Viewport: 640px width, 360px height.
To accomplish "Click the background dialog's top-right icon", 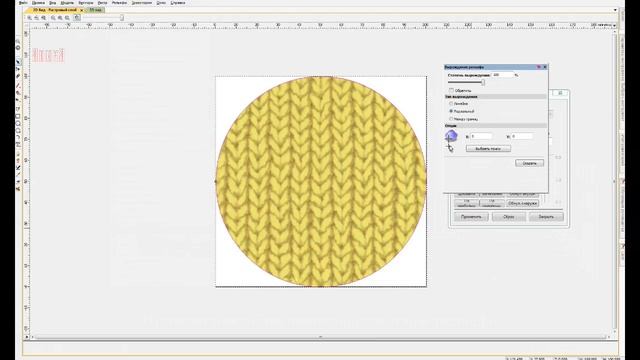I will tap(560, 93).
